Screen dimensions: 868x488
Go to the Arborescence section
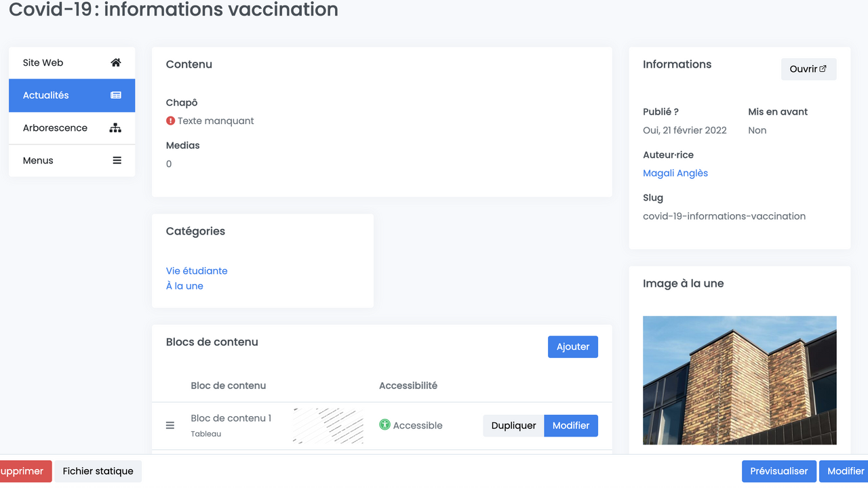pyautogui.click(x=55, y=128)
